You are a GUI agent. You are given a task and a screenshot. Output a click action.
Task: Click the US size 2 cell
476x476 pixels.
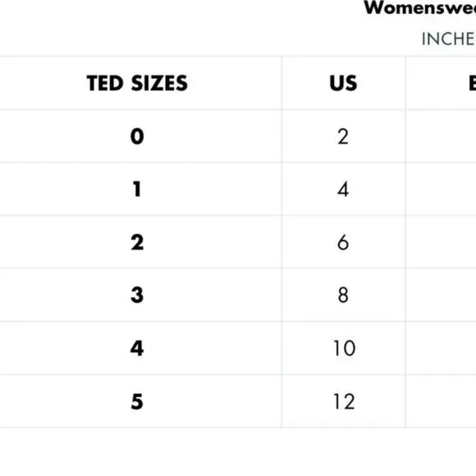tap(343, 136)
